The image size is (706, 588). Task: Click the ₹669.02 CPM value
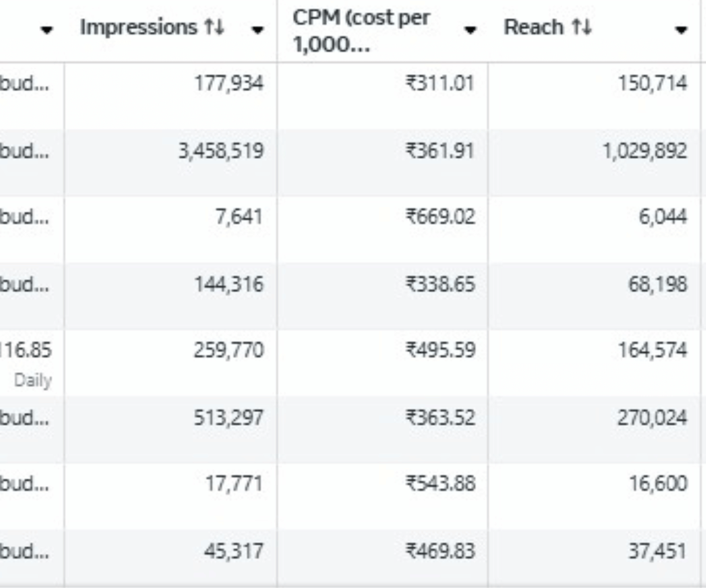coord(439,218)
